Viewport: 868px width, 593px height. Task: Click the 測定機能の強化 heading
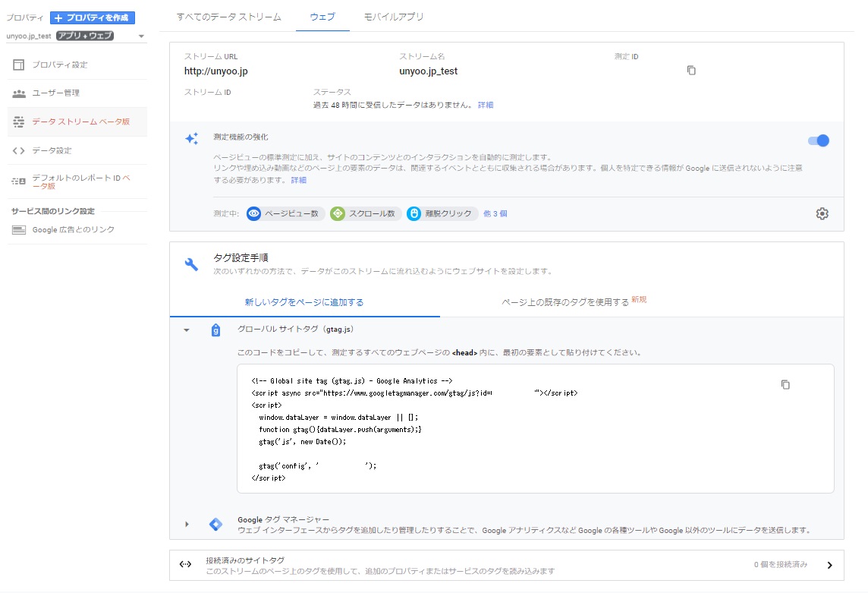coord(241,137)
